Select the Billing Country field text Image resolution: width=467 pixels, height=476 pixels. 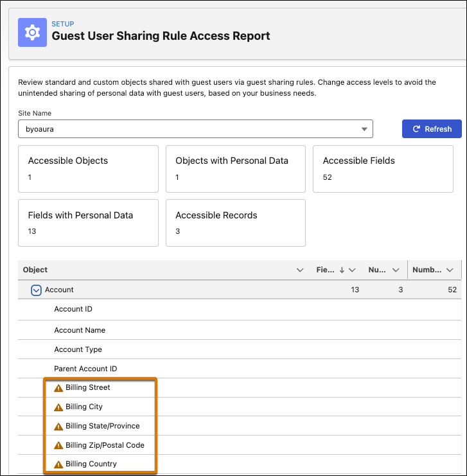[x=91, y=464]
